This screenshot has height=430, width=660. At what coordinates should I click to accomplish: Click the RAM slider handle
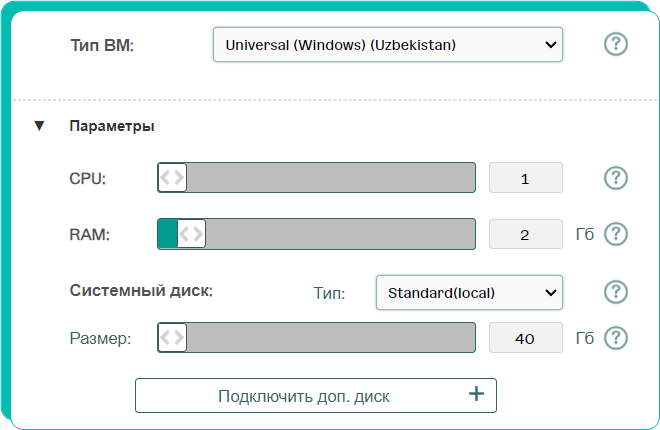click(x=192, y=234)
